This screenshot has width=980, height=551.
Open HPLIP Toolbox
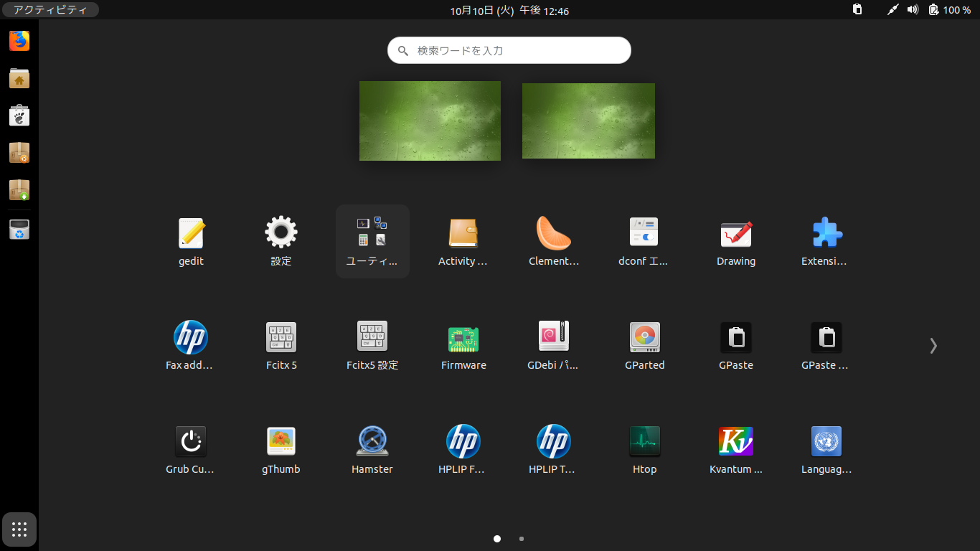coord(554,450)
